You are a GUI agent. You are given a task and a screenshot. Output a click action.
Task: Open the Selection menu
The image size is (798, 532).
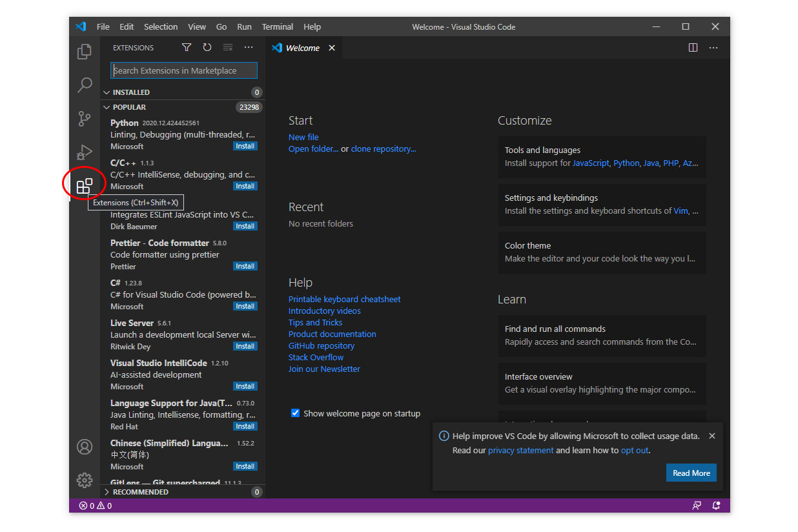161,26
